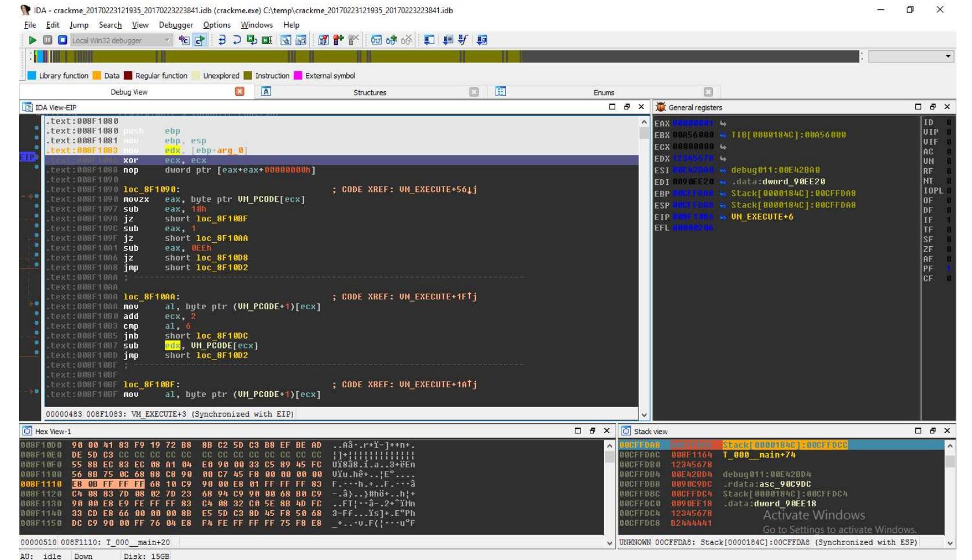The width and height of the screenshot is (972, 560).
Task: Continue process execution with the green play icon
Action: (x=32, y=40)
